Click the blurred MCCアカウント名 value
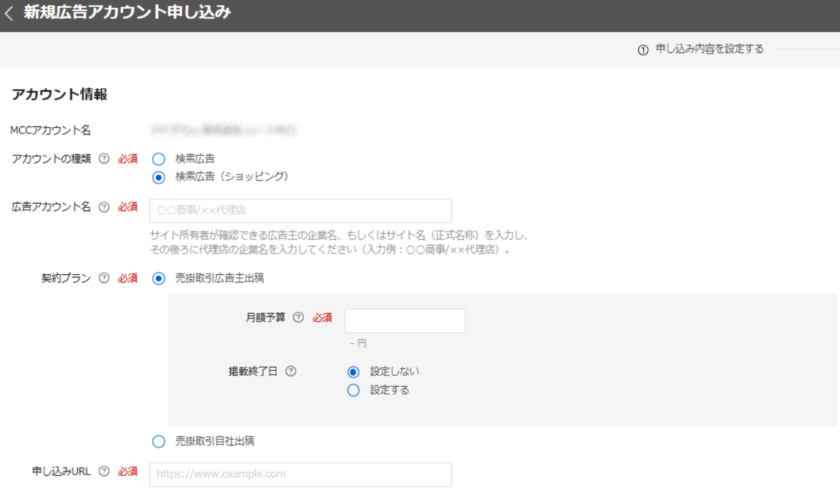 click(230, 130)
